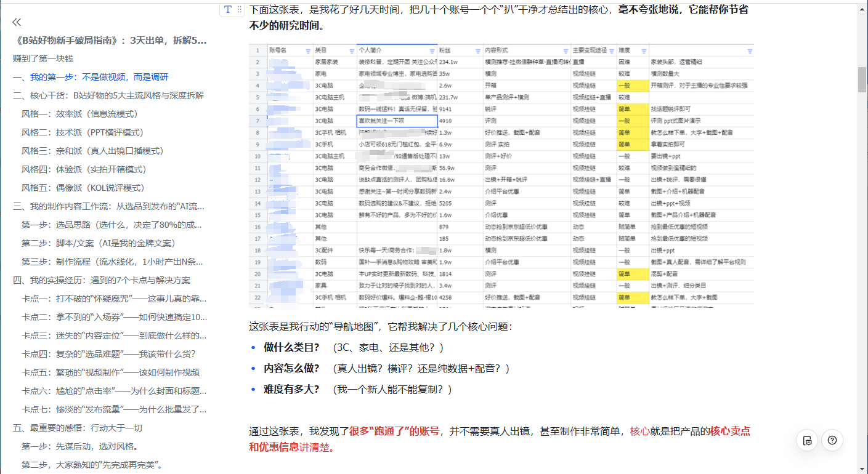Jump to outline heading 一、我的第一步

click(91, 77)
